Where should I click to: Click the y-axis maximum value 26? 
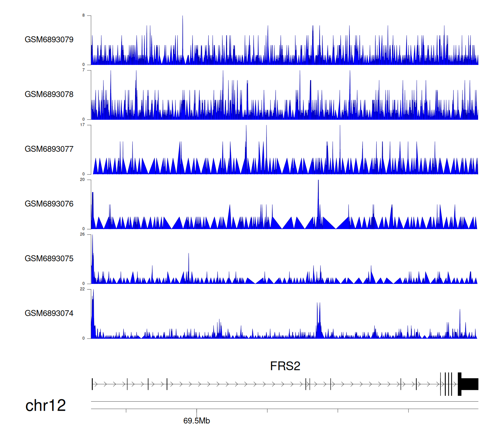82,234
